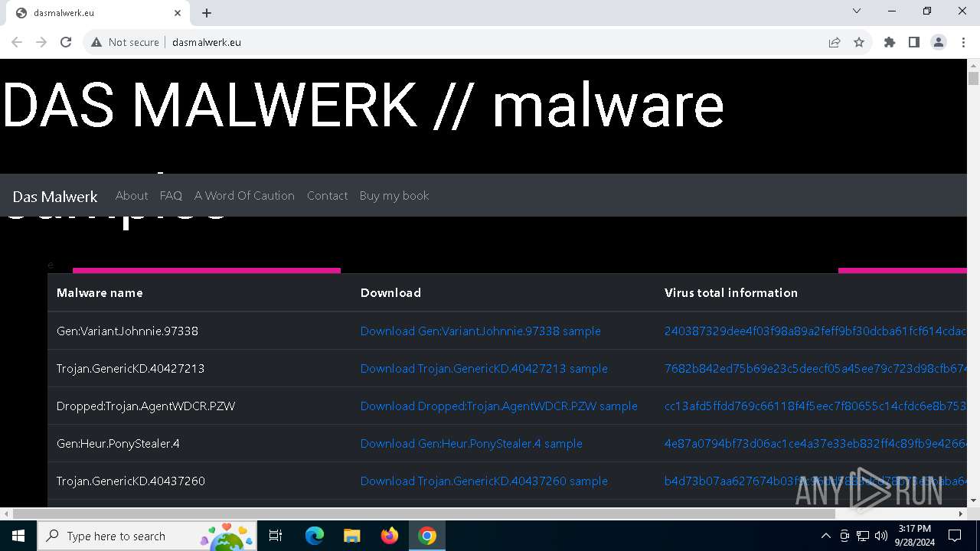Open the volume tray icon
This screenshot has height=551, width=980.
point(881,536)
